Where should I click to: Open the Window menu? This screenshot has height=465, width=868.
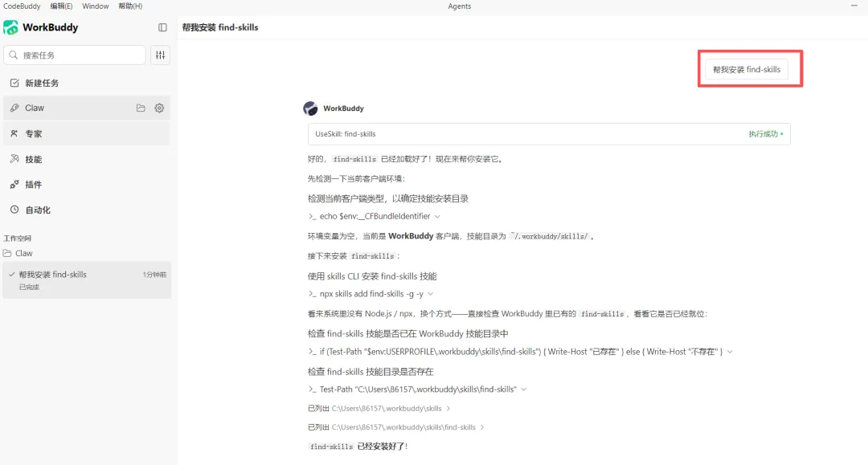(x=95, y=6)
